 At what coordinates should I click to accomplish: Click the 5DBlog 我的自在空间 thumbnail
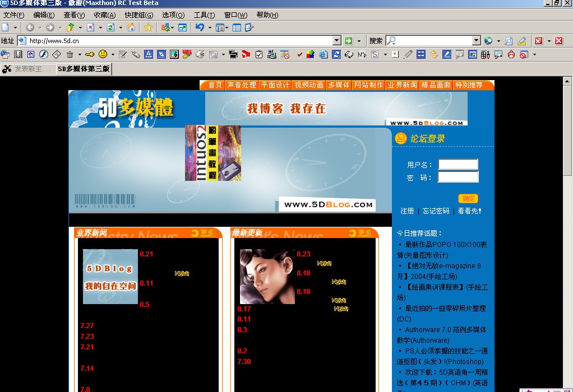(x=110, y=277)
